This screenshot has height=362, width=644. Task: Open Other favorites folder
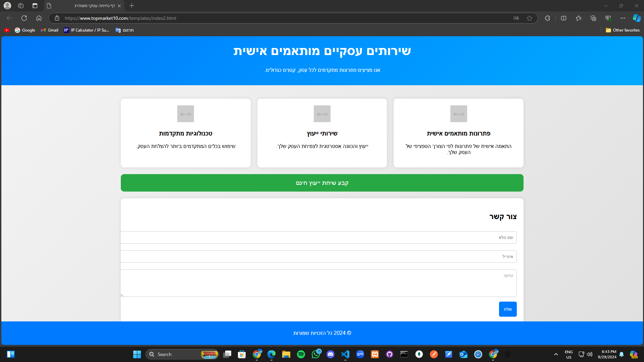[x=623, y=30]
